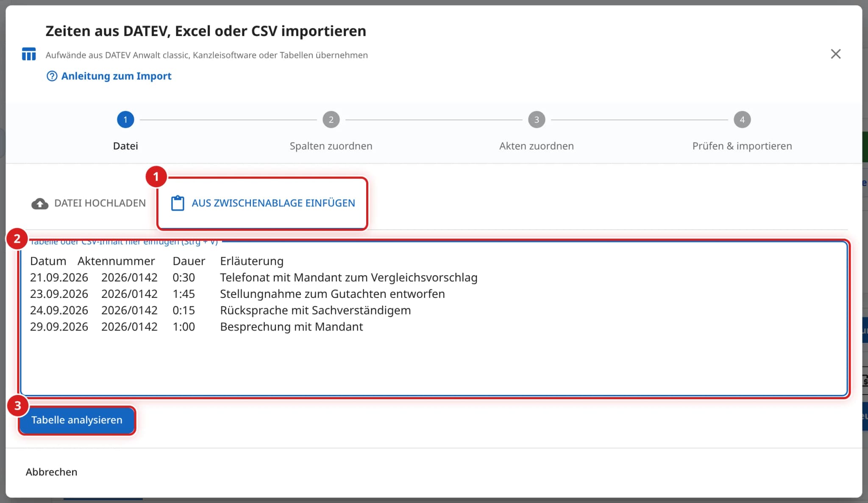
Task: Click text Besprechung mit Mandant
Action: [291, 327]
